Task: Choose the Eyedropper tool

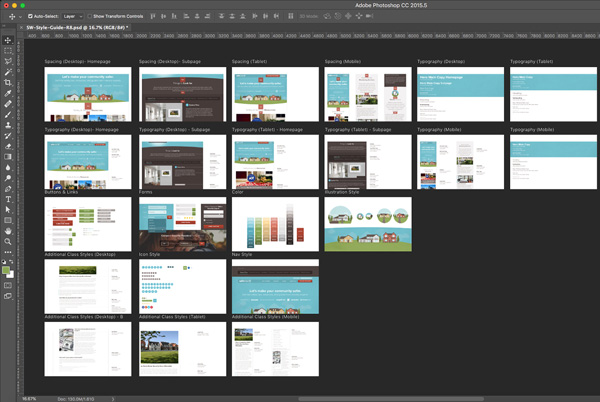Action: pyautogui.click(x=8, y=93)
